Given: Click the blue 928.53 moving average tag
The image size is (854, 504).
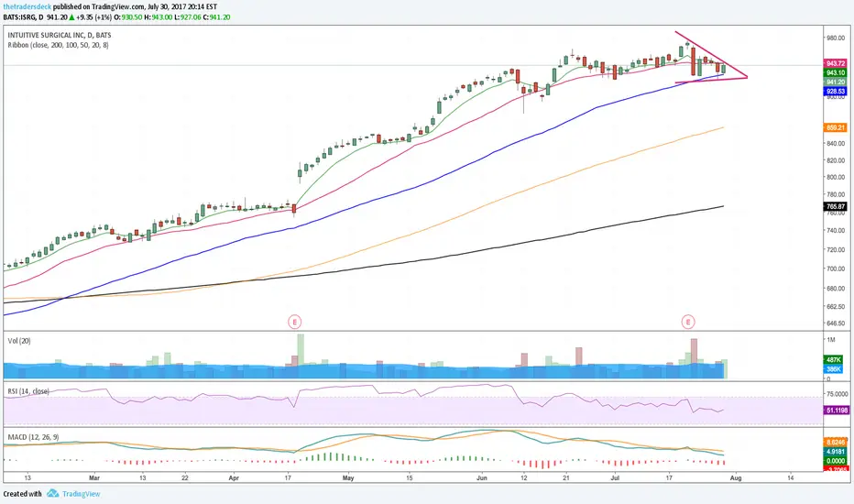Looking at the screenshot, I should pyautogui.click(x=836, y=92).
